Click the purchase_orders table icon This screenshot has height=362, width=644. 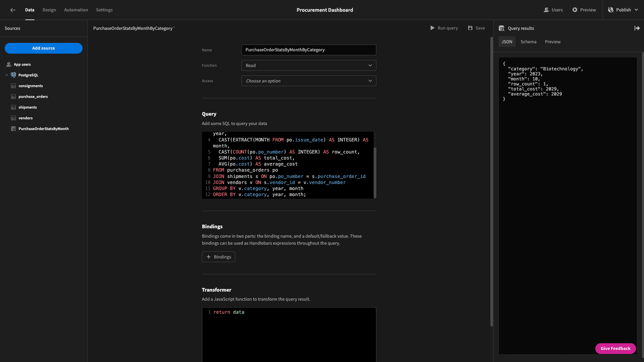click(13, 97)
